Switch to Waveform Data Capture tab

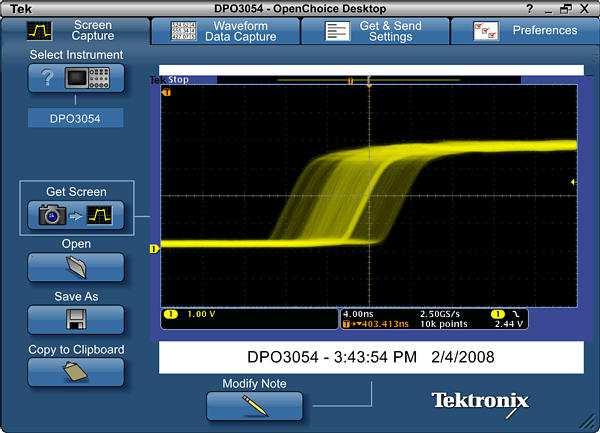[226, 31]
